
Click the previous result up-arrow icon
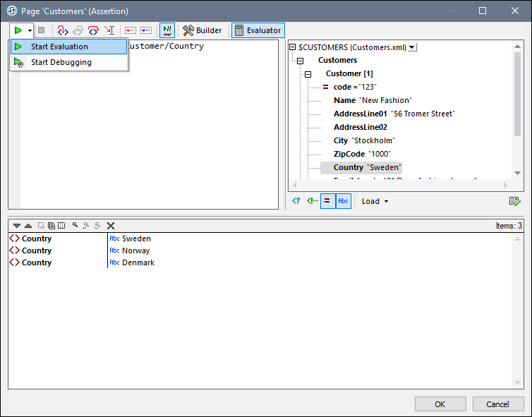(x=28, y=226)
